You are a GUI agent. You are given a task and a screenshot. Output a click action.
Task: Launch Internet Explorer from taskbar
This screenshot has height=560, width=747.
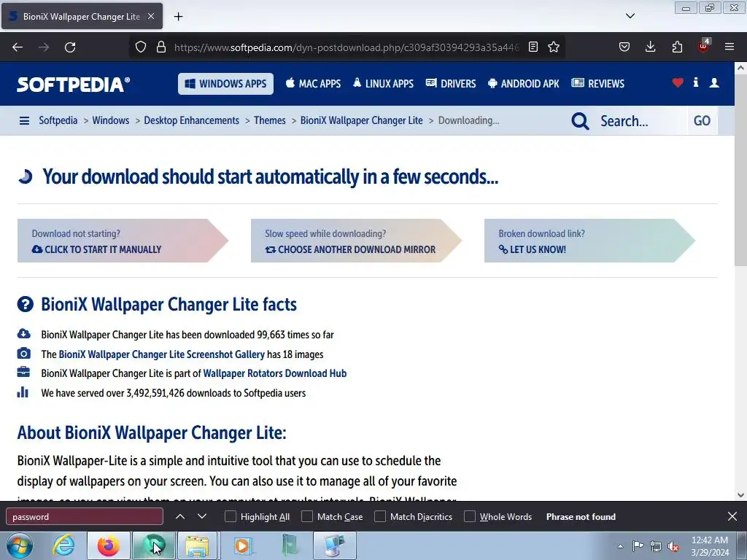click(x=64, y=545)
